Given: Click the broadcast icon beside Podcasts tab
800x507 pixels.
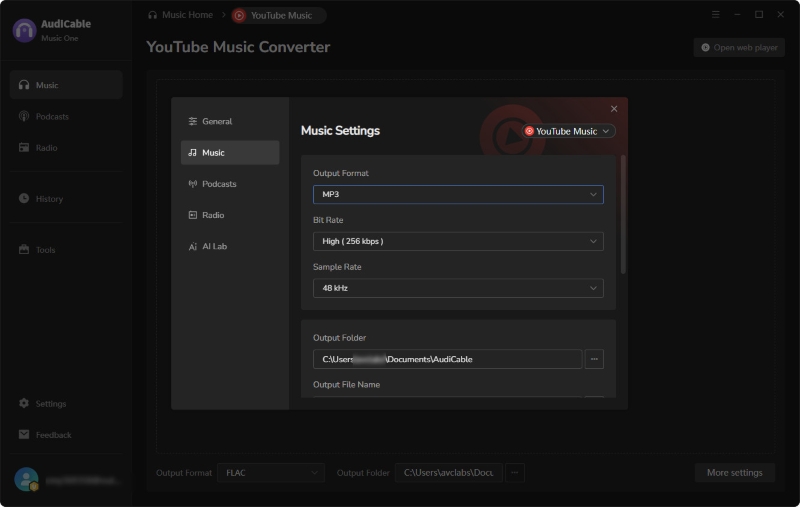Looking at the screenshot, I should (192, 184).
